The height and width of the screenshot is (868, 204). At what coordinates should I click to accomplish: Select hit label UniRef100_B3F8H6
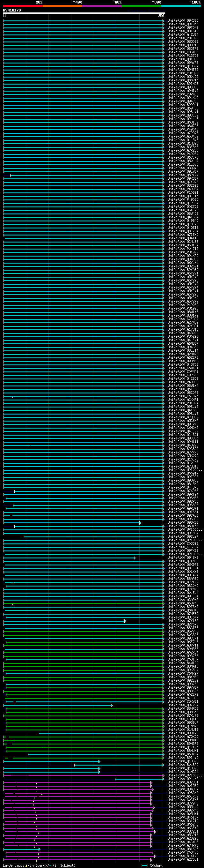pyautogui.click(x=183, y=147)
